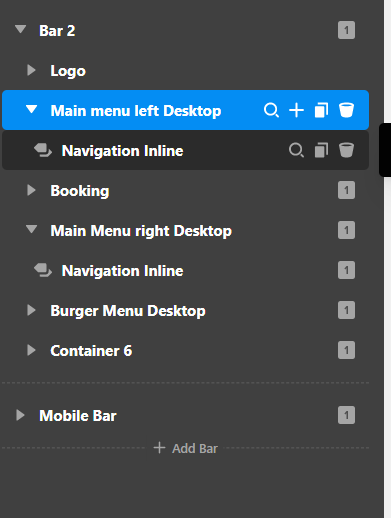391x518 pixels.
Task: Expand the Logo container arrow
Action: (x=31, y=70)
